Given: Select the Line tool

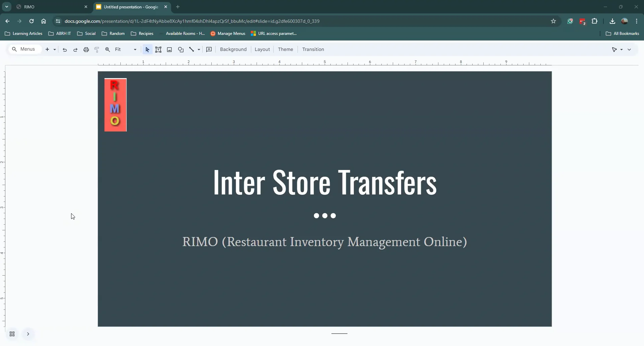Looking at the screenshot, I should point(191,49).
